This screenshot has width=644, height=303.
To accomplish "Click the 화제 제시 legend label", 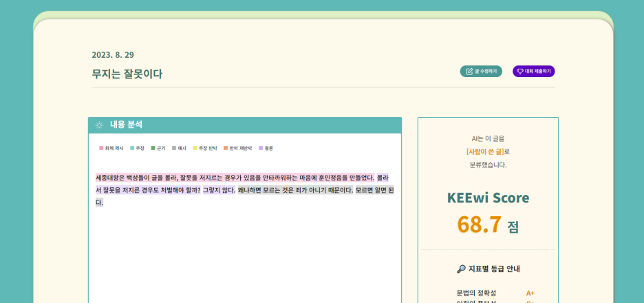I will click(x=114, y=148).
